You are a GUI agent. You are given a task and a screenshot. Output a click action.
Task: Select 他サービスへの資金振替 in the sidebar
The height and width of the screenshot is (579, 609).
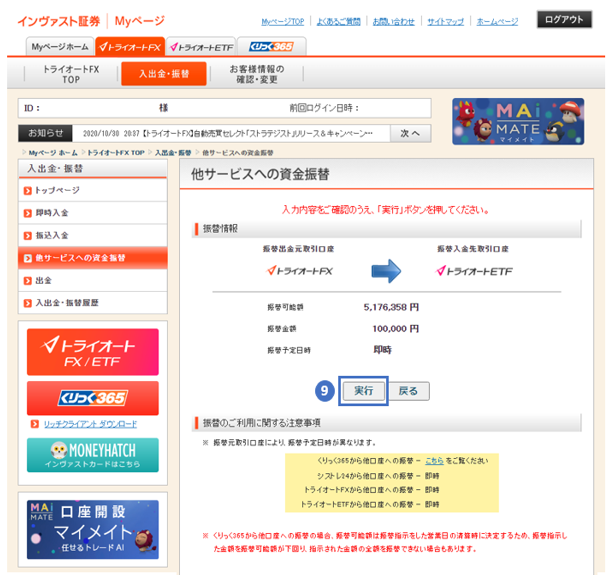[x=93, y=258]
